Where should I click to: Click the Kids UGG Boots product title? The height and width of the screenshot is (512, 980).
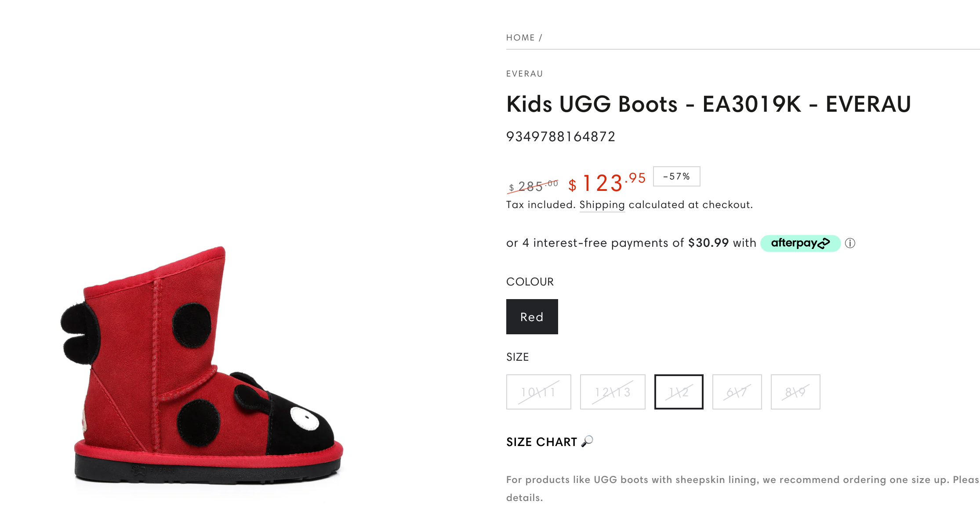click(x=708, y=104)
